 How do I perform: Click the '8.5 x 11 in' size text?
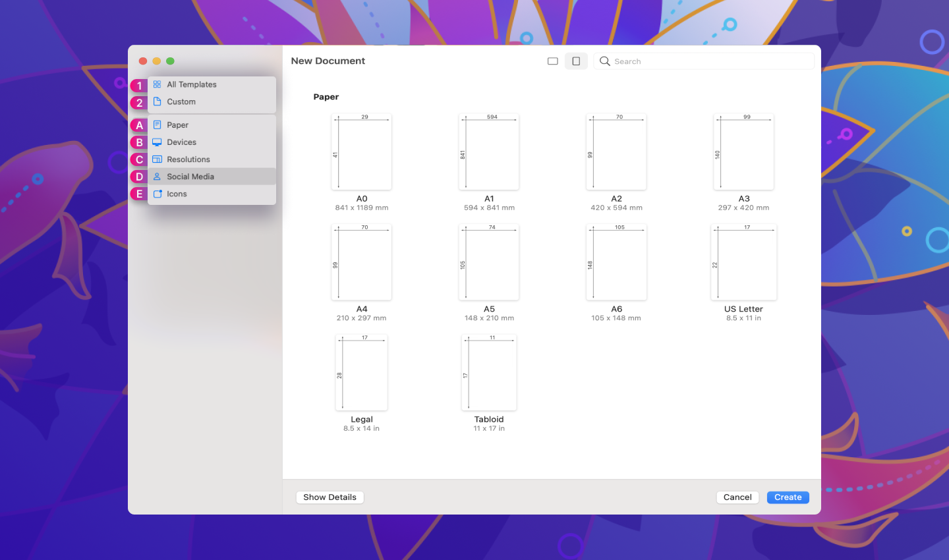pyautogui.click(x=743, y=318)
